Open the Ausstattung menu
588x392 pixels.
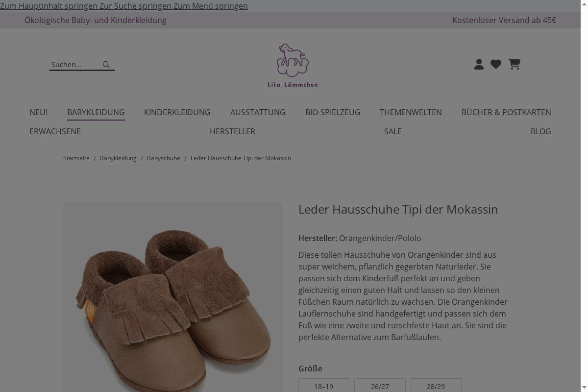point(258,112)
